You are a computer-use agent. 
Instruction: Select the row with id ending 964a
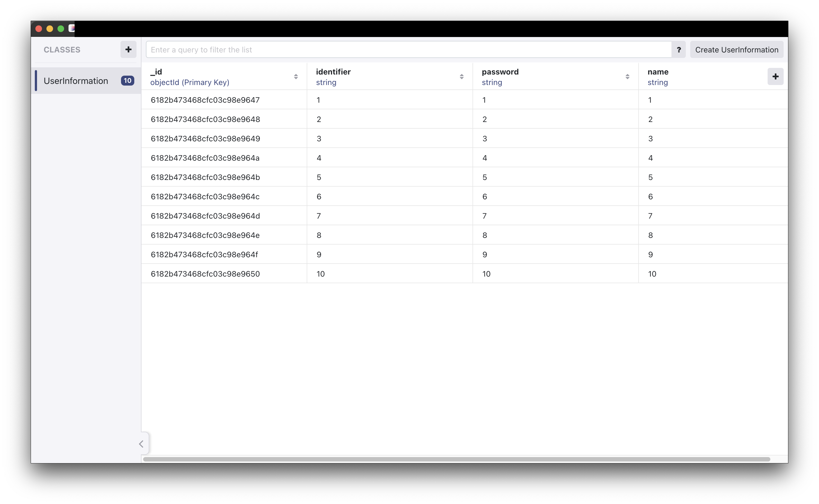point(205,158)
